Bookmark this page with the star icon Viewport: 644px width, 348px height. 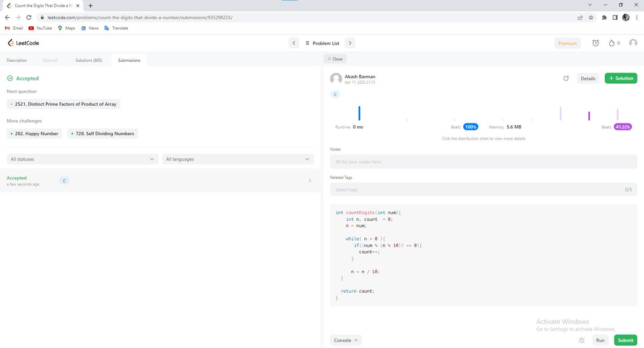(591, 17)
